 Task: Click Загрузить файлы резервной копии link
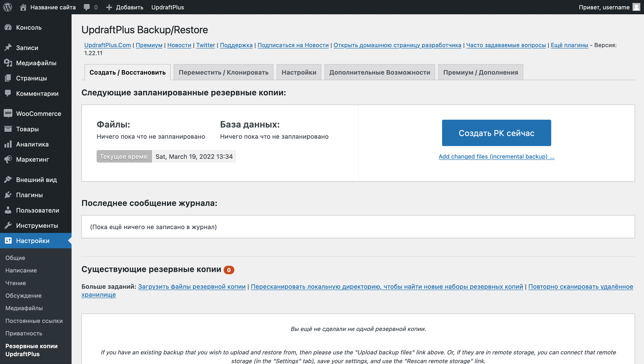pos(192,287)
